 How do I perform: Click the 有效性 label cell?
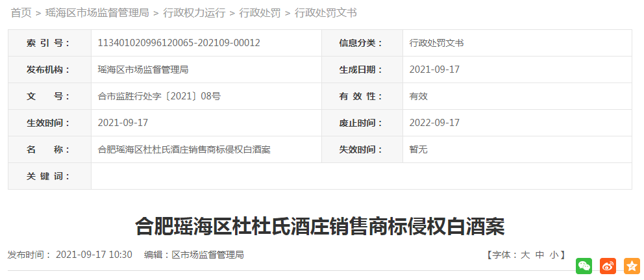click(362, 96)
